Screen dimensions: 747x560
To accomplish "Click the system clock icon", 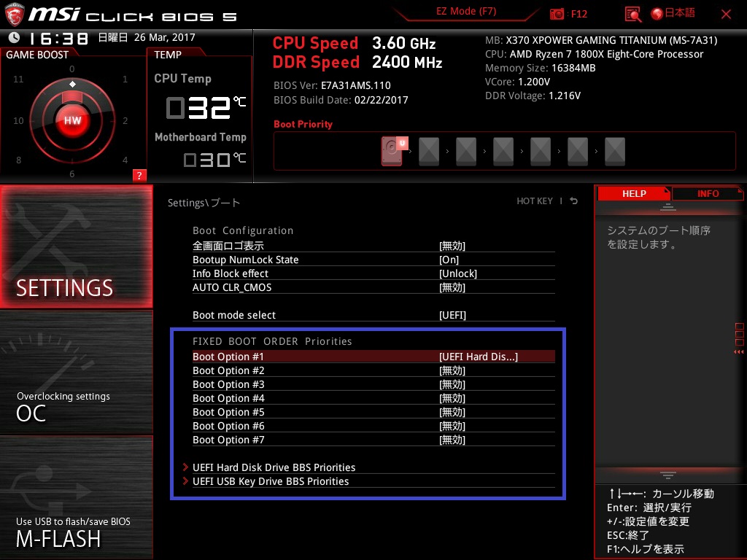I will 15,37.
